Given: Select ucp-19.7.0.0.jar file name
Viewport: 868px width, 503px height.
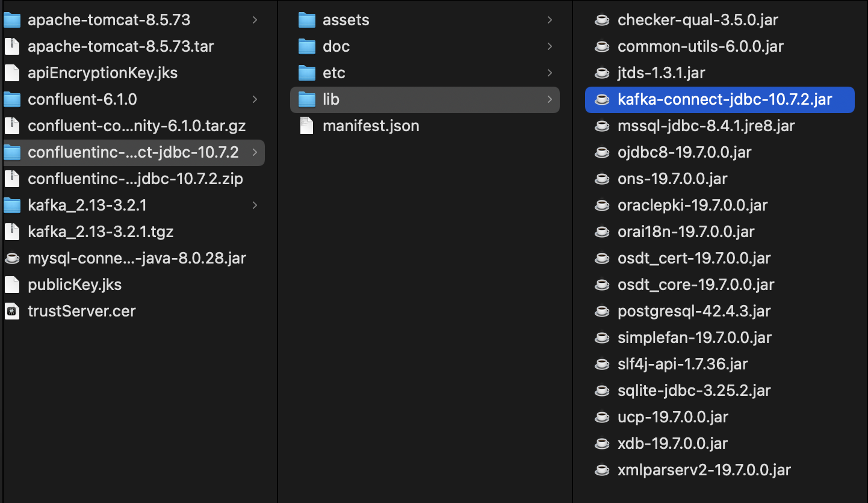Looking at the screenshot, I should point(673,417).
